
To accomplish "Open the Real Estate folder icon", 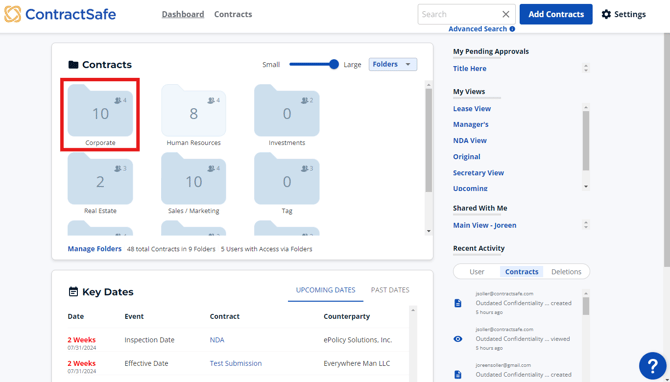I will click(100, 179).
